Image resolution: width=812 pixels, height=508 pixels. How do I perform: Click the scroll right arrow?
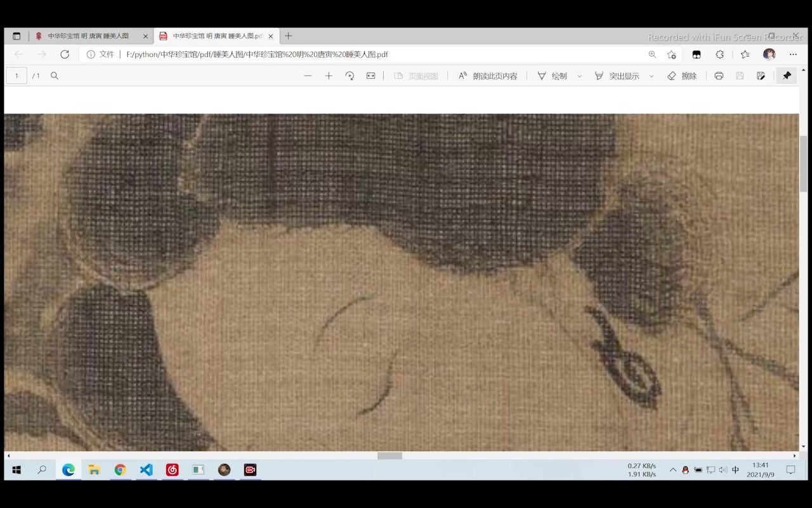794,455
